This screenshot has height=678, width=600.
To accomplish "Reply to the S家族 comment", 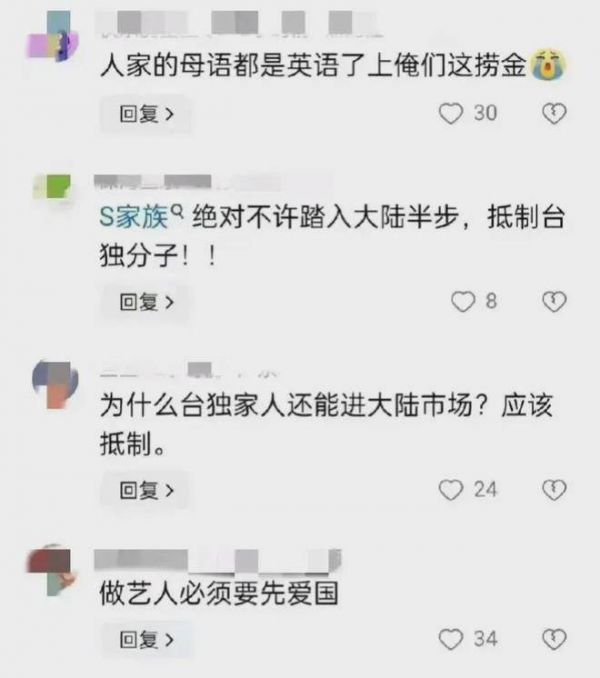I will click(146, 302).
